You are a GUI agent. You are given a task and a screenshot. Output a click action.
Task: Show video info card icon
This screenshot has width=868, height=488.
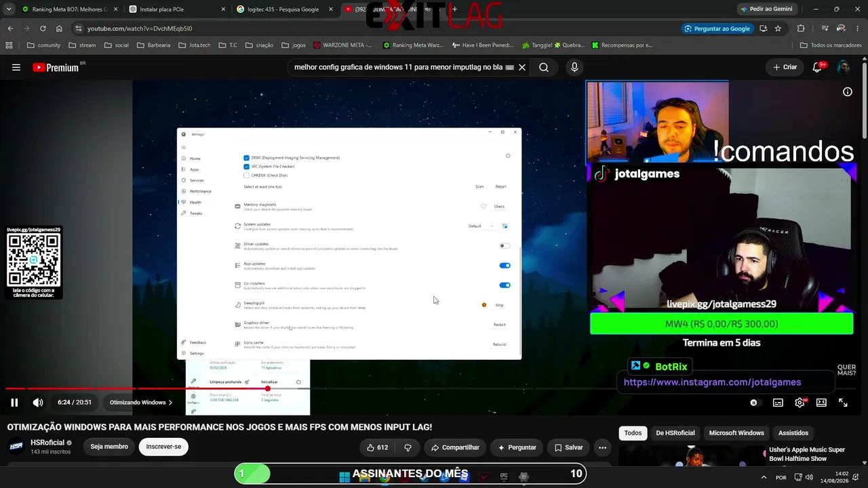tap(848, 92)
